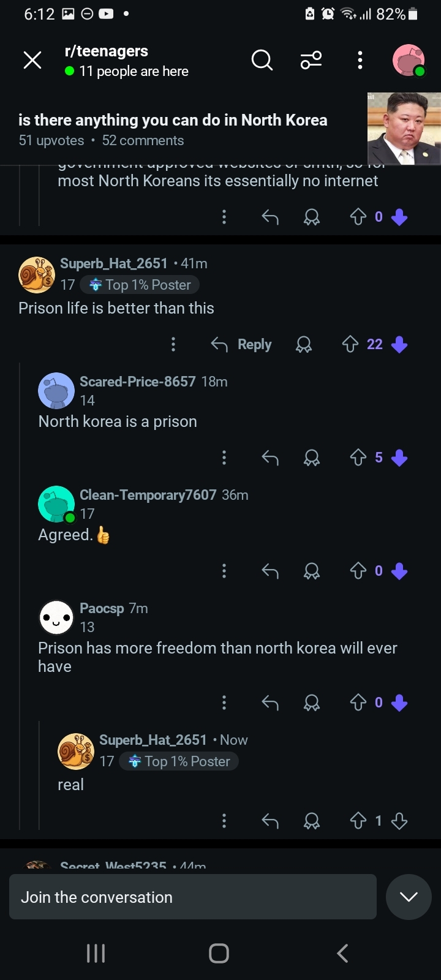Close the post with the X icon

[x=32, y=60]
